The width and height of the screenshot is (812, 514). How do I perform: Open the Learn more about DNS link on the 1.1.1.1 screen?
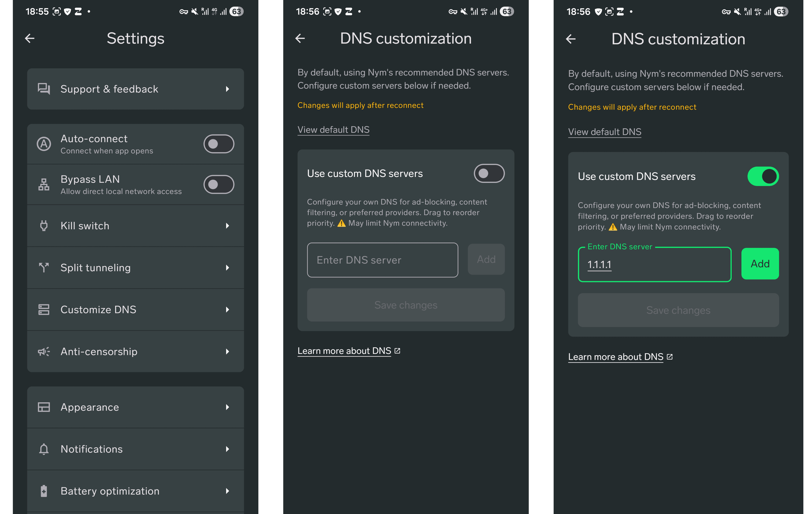tap(616, 357)
